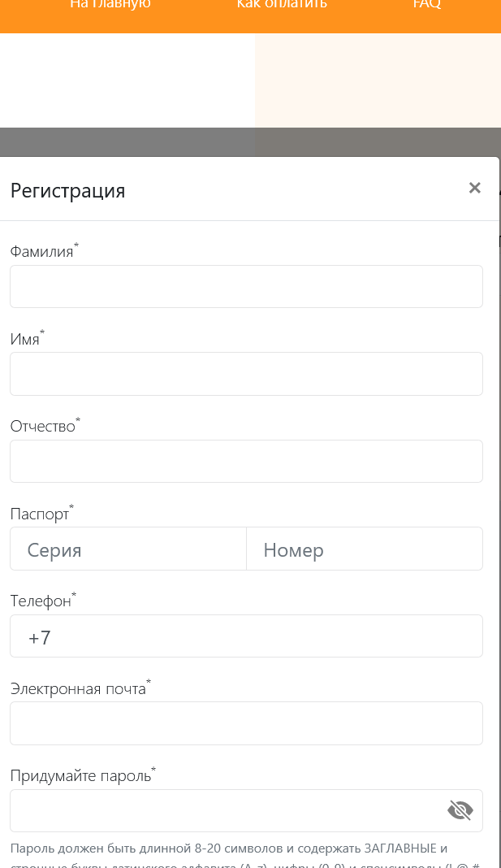Click the dimmed backdrop above the dialog

(x=248, y=141)
